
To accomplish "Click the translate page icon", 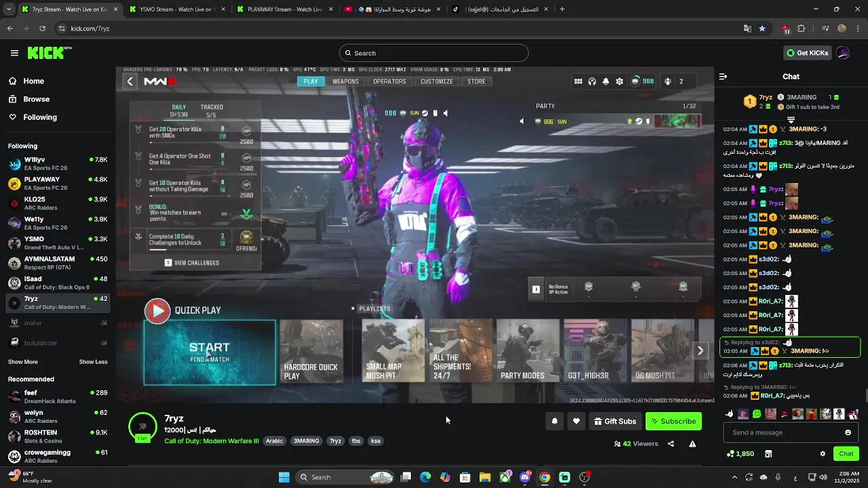I will click(x=747, y=28).
